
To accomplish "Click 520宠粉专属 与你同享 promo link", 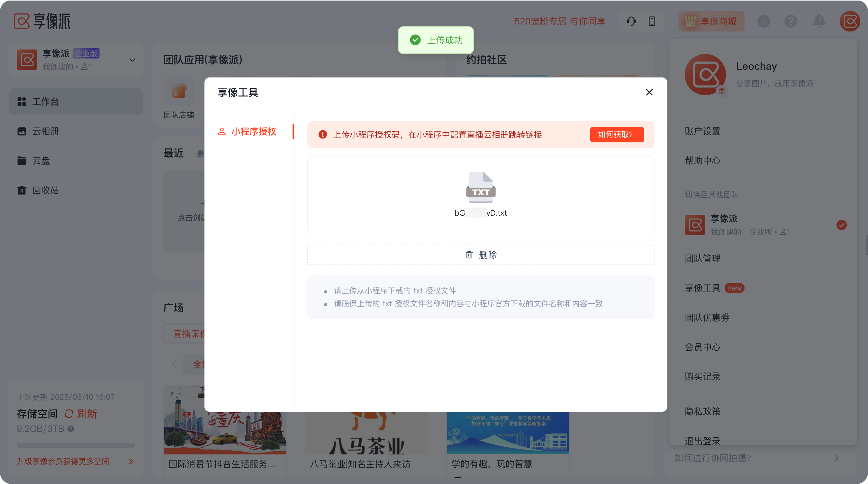I will [560, 21].
